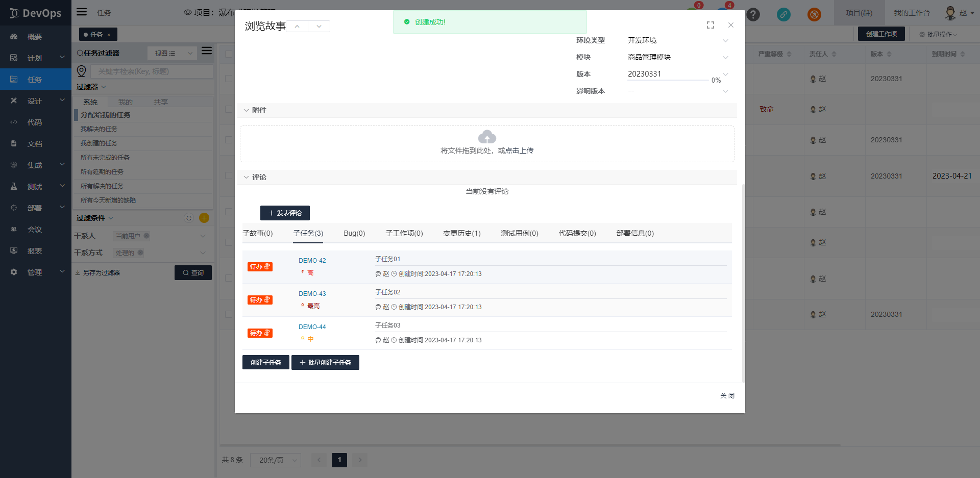
Task: Click the 版本 progress bar
Action: (x=668, y=80)
